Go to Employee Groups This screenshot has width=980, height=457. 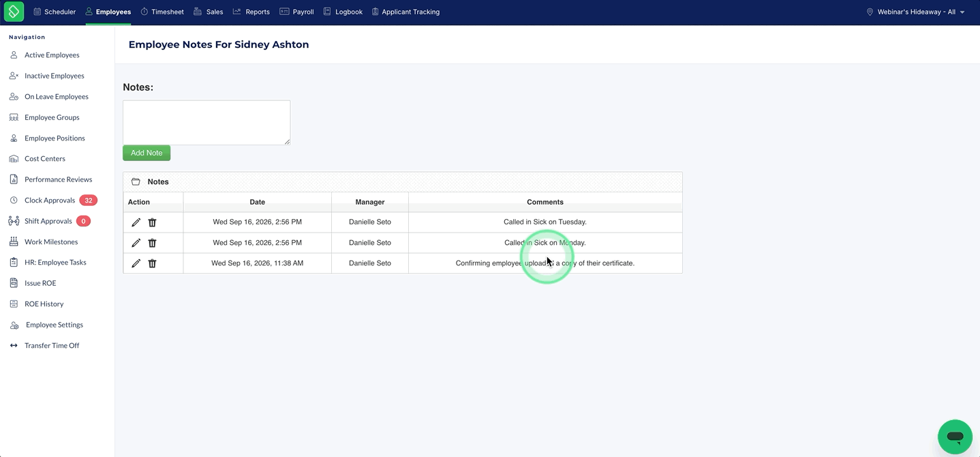tap(52, 117)
